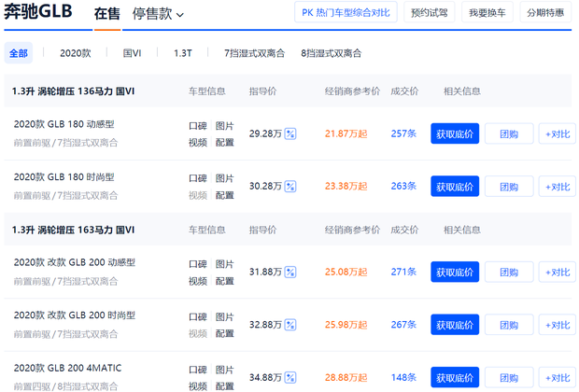Add GLB 180 时尚型 to comparison

558,187
